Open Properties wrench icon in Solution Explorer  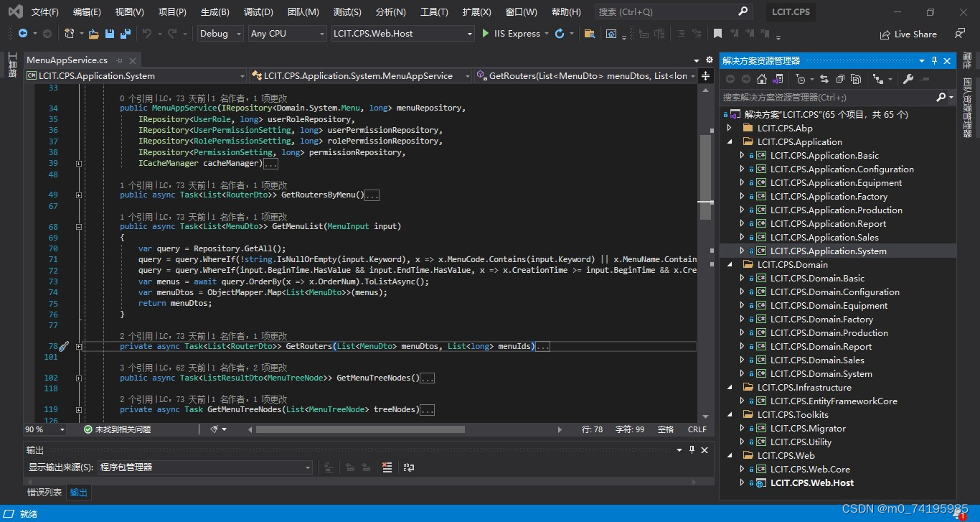click(x=908, y=79)
